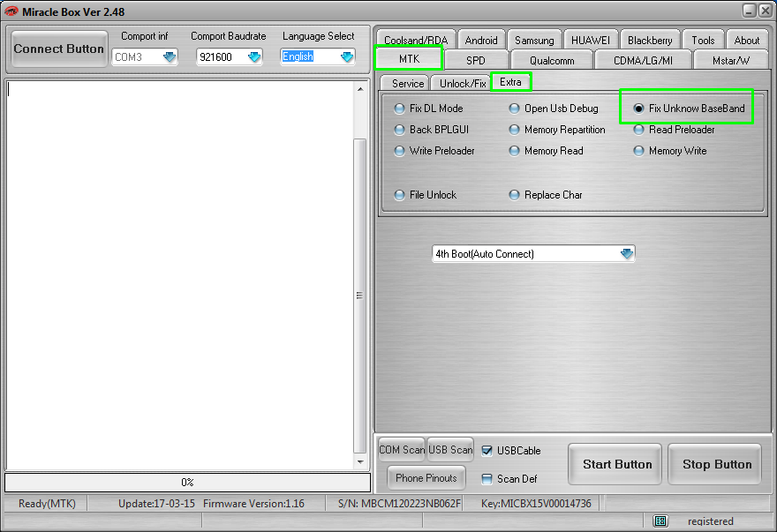Screen dimensions: 777x532
Task: Open the Blackberry tab
Action: (x=650, y=40)
